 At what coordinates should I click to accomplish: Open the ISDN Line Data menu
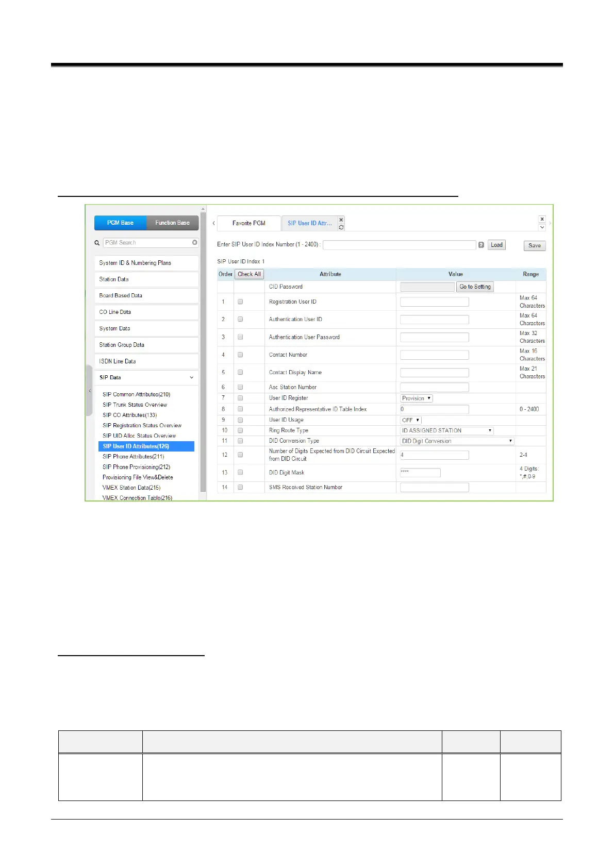(x=146, y=362)
